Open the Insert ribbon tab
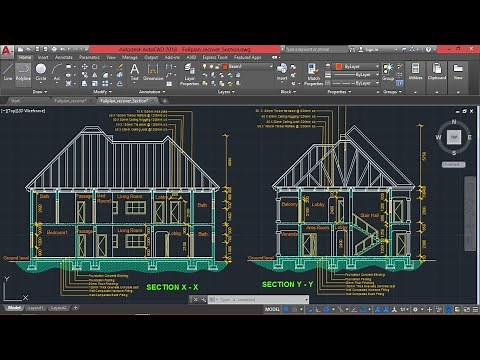 point(43,57)
